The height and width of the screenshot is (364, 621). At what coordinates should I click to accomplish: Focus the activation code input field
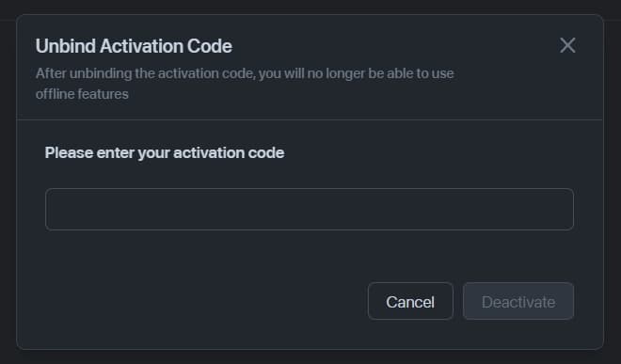pos(310,209)
